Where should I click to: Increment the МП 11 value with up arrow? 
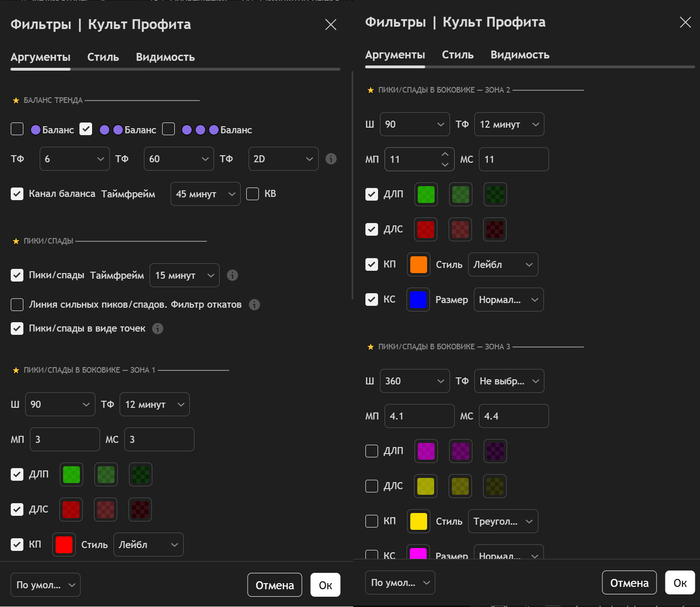coord(445,154)
